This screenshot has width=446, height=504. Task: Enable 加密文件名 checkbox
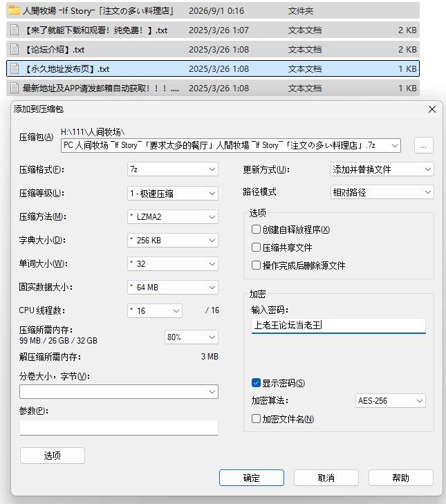[x=256, y=419]
